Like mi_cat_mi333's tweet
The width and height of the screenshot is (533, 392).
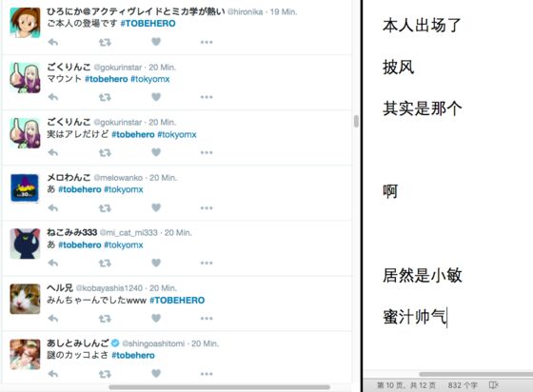coord(156,263)
